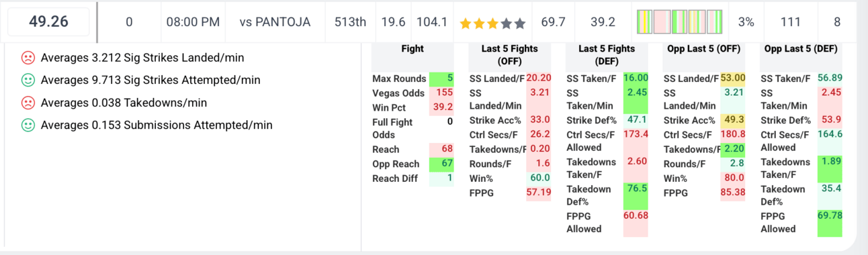Click the colored results bar strip

[x=679, y=22]
